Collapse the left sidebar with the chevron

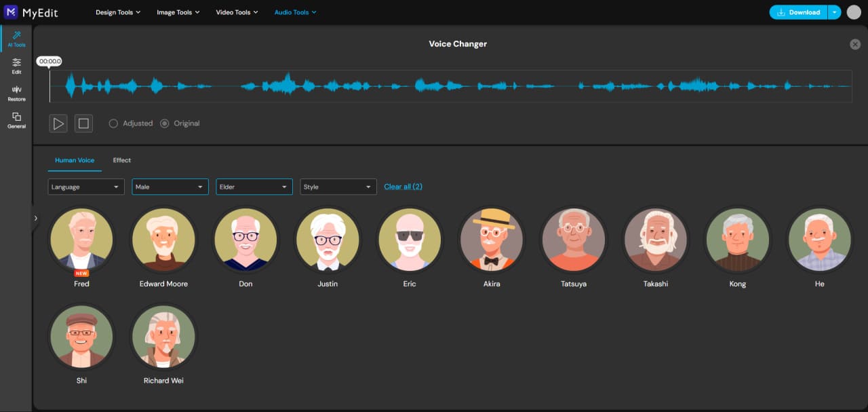point(35,218)
